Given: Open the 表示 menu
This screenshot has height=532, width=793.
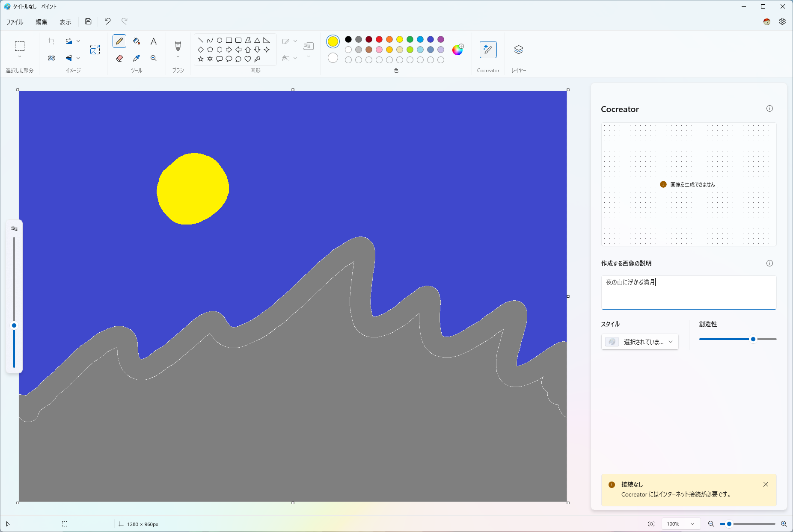Looking at the screenshot, I should pyautogui.click(x=65, y=22).
